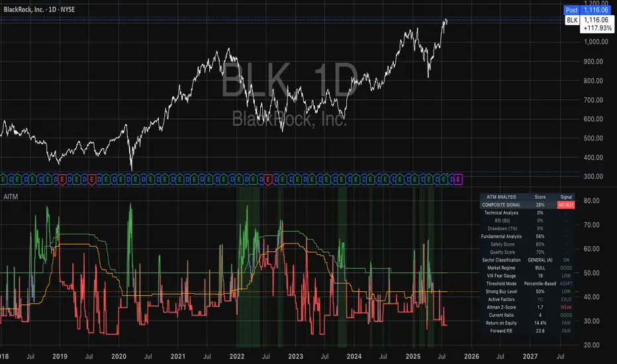
Task: Click the GENERAL (A) sector value
Action: [540, 260]
